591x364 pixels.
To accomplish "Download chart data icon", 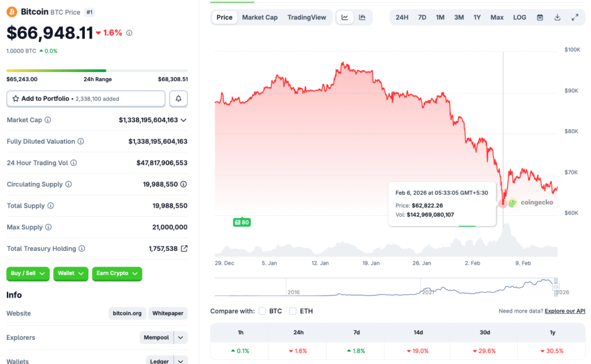I will click(x=557, y=17).
